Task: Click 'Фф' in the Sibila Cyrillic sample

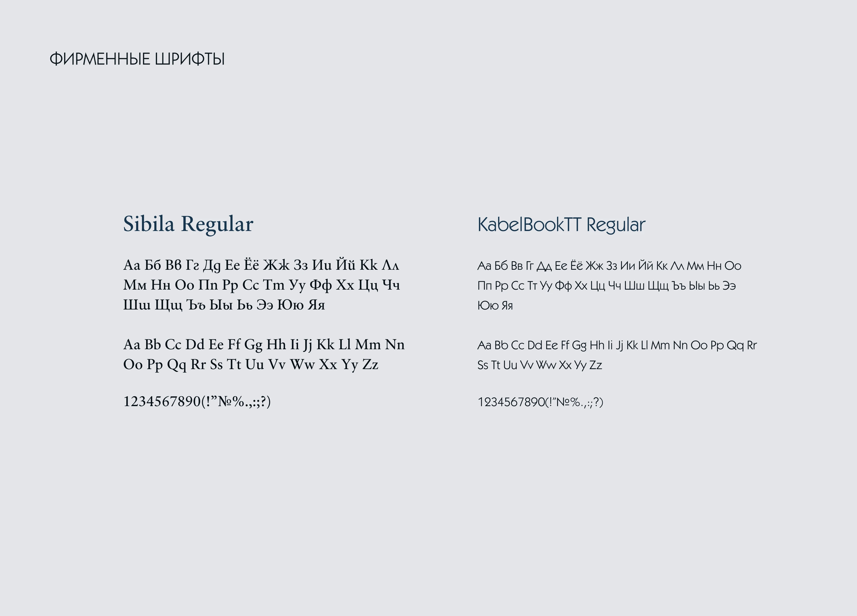Action: tap(320, 285)
